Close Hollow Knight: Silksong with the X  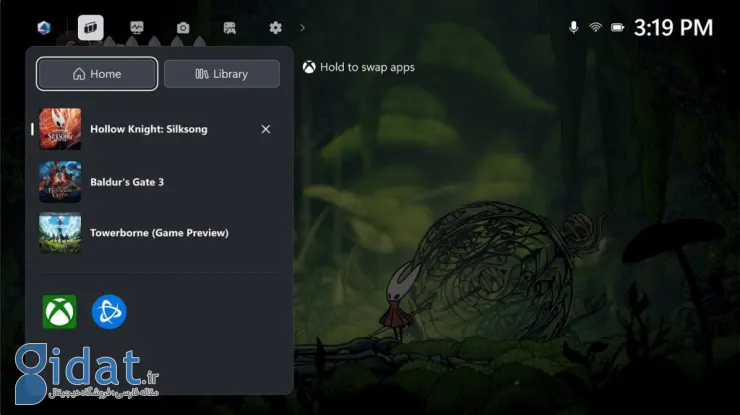point(266,129)
